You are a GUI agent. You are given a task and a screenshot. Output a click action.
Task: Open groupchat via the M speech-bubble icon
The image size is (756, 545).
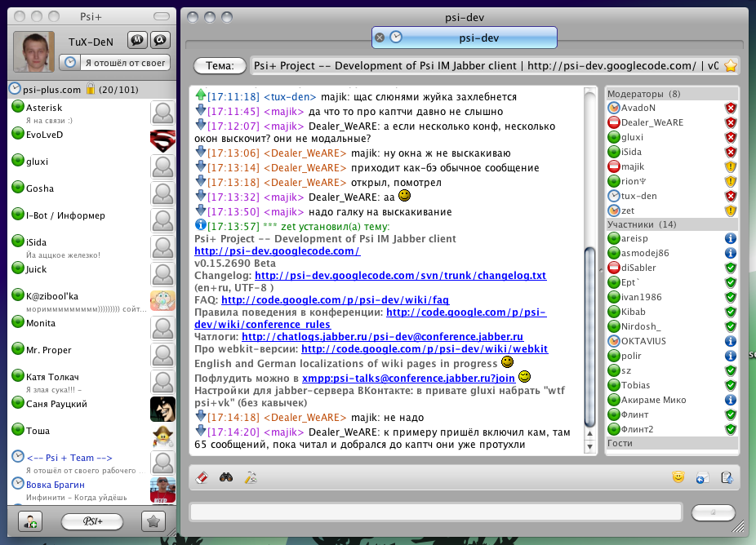137,39
